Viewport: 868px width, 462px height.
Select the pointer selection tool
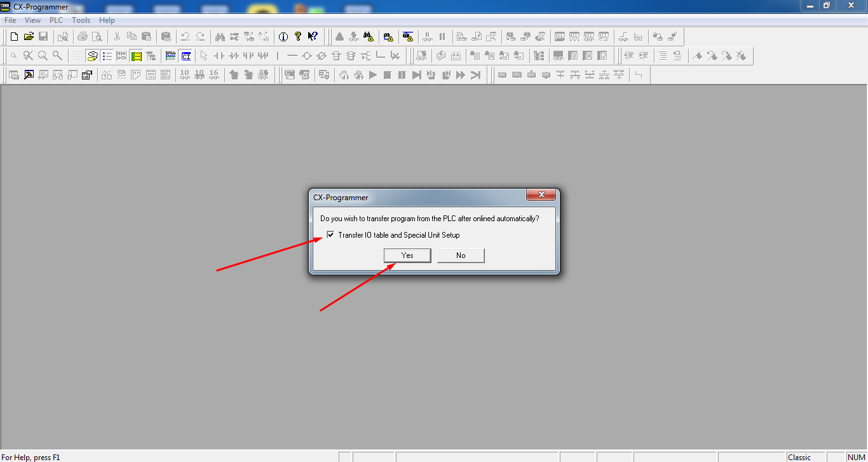click(204, 56)
